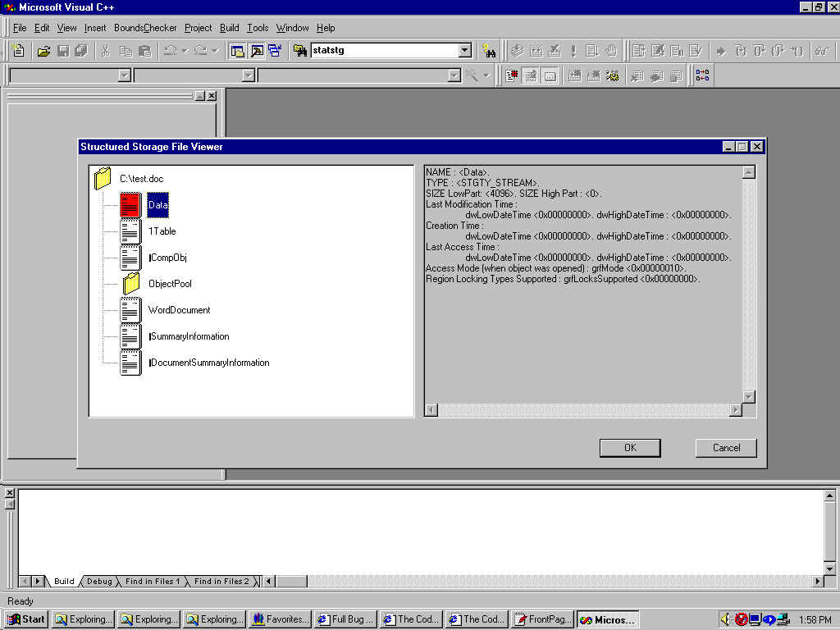Select the CompObj stream tree item
This screenshot has height=630, width=840.
[167, 258]
